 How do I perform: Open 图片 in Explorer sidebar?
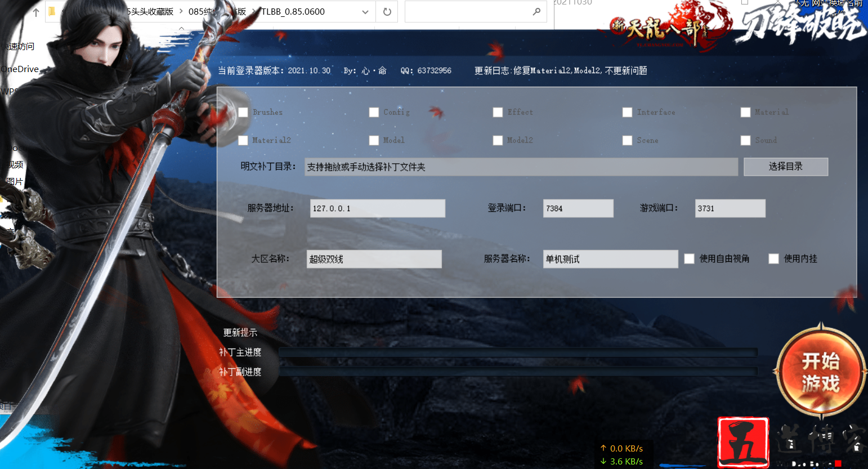click(x=15, y=181)
